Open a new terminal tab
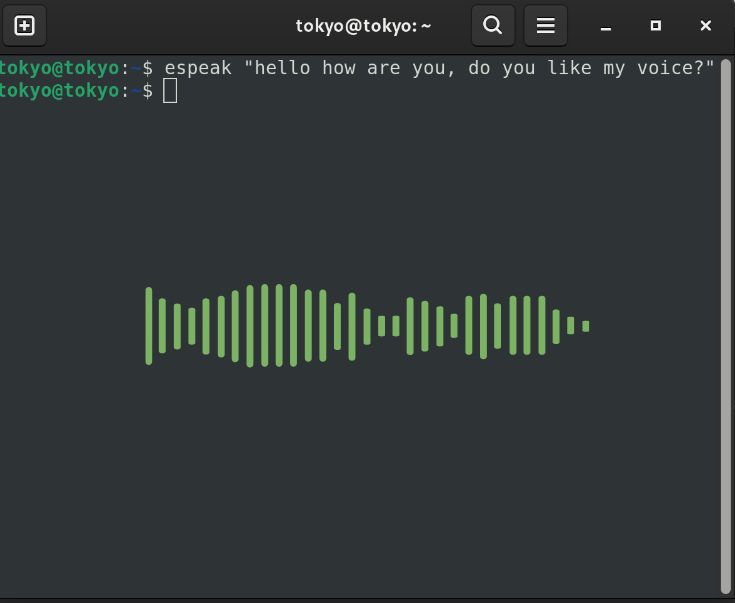 (25, 26)
